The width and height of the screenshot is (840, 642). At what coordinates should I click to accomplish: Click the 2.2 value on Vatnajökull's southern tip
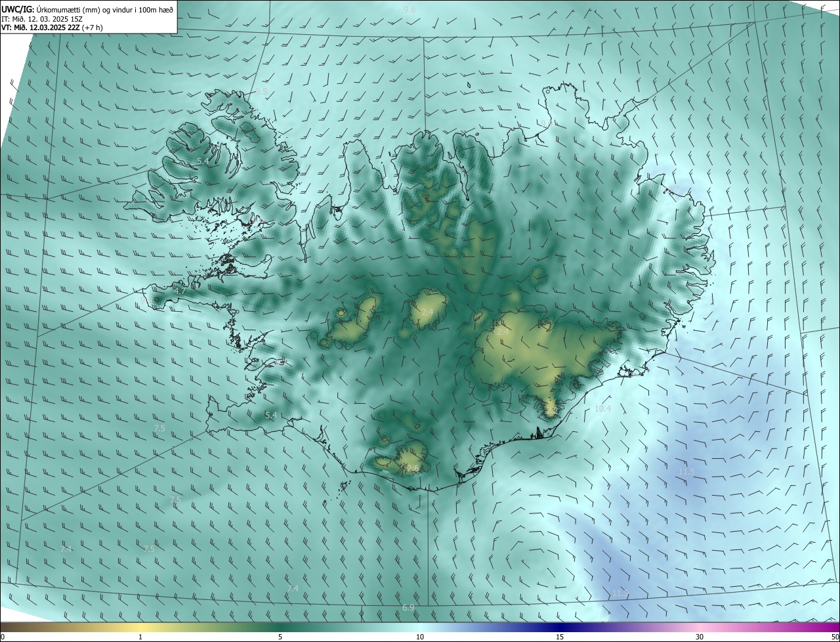point(551,410)
